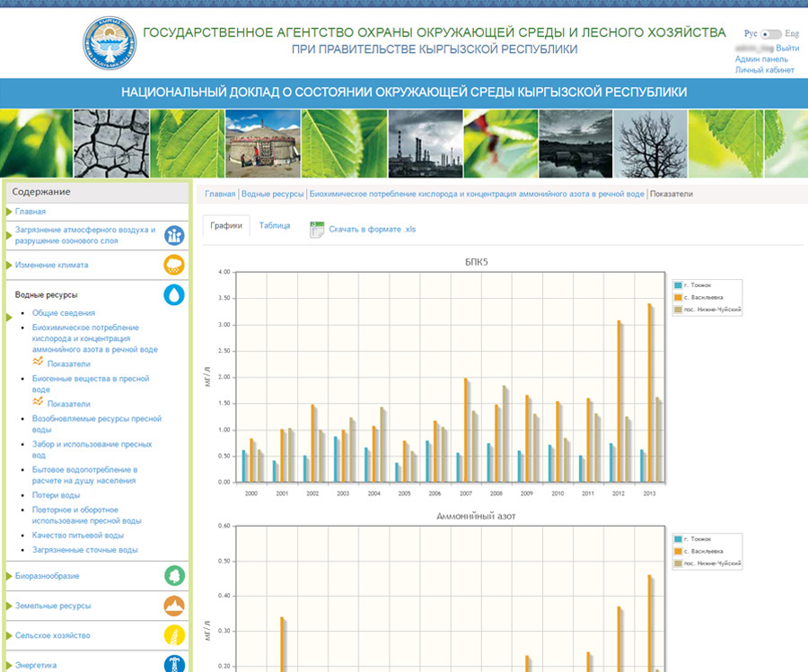Viewport: 808px width, 672px height.
Task: Expand arrow next to Биоразнообразие
Action: (9, 576)
